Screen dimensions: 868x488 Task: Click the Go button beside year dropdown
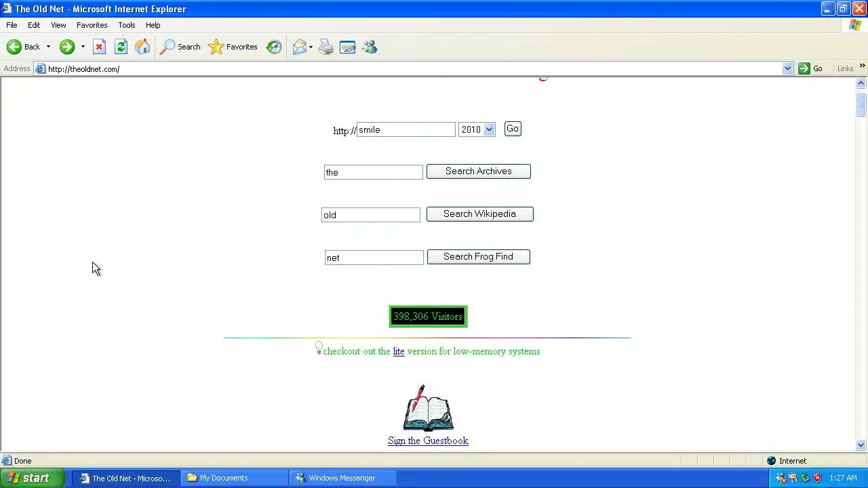point(513,129)
